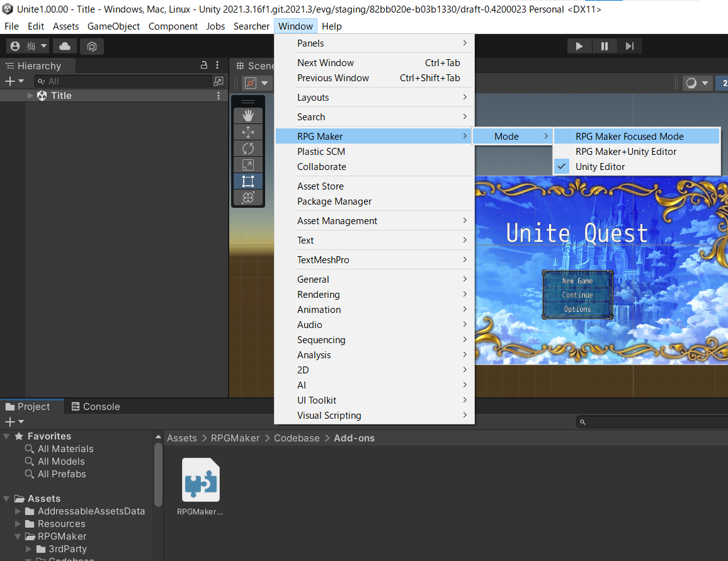Open the GameObject menu
The height and width of the screenshot is (561, 728).
(x=113, y=26)
